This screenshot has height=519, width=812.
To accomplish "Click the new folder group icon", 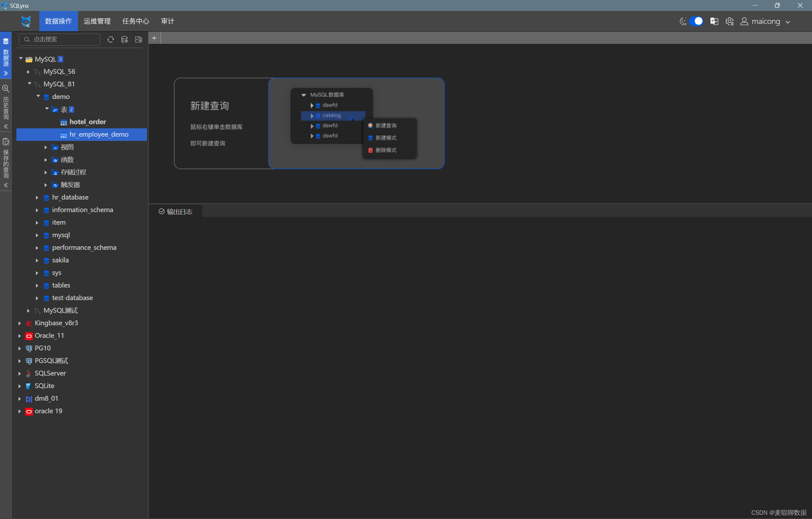I will [x=139, y=39].
